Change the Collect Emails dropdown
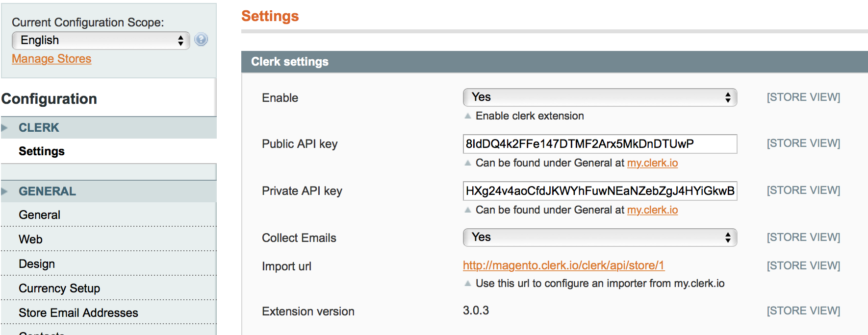This screenshot has height=335, width=868. (x=599, y=238)
